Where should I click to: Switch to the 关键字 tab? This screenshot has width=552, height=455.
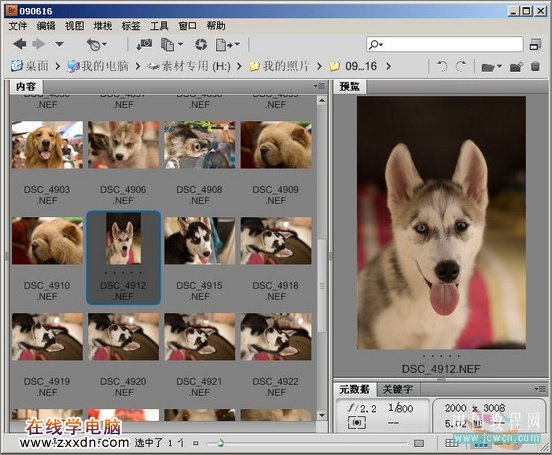click(x=397, y=389)
